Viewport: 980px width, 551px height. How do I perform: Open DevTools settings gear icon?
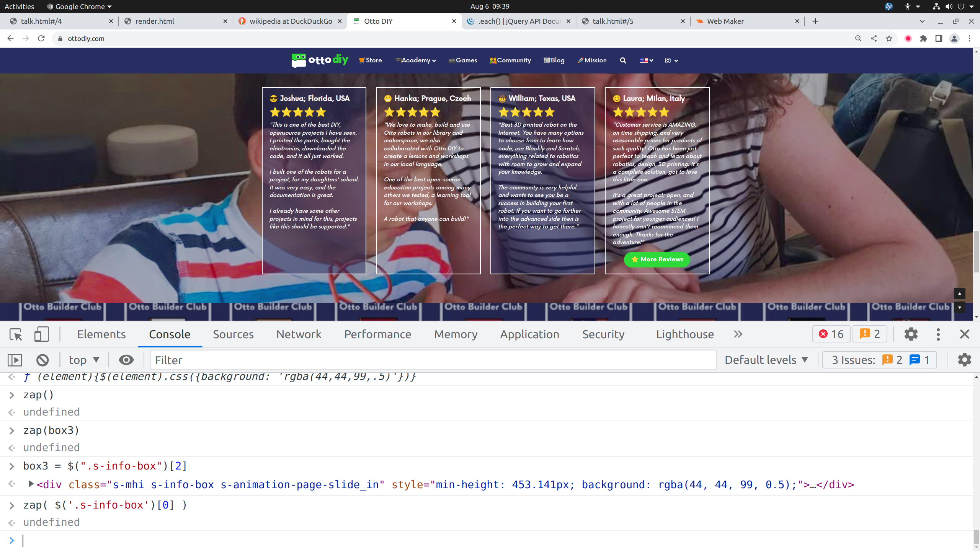coord(911,334)
